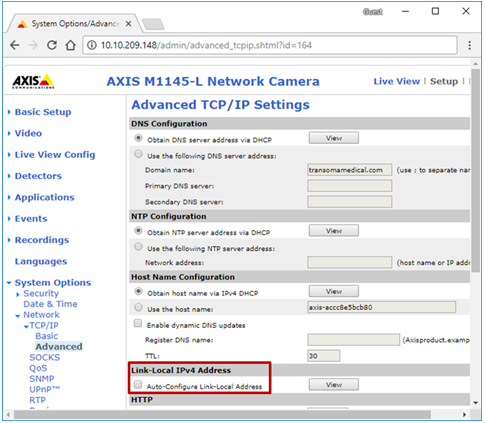The image size is (485, 423).
Task: Open the Live View link
Action: click(397, 81)
